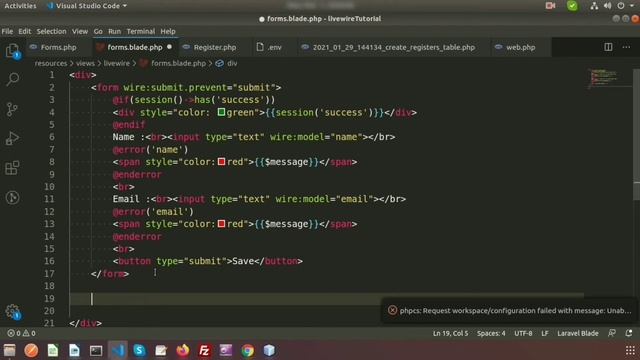The image size is (640, 360).
Task: Open the Manage gear icon
Action: 12,312
